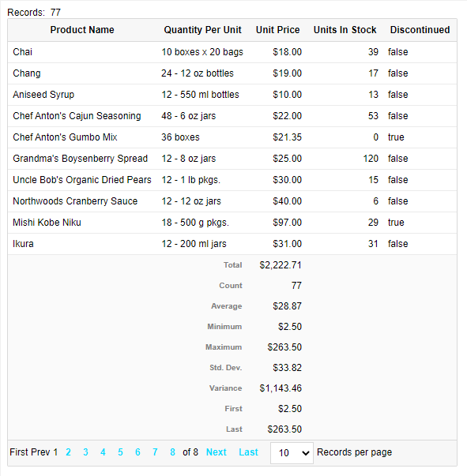Select the Ikura product name
The image size is (467, 476).
(x=23, y=244)
